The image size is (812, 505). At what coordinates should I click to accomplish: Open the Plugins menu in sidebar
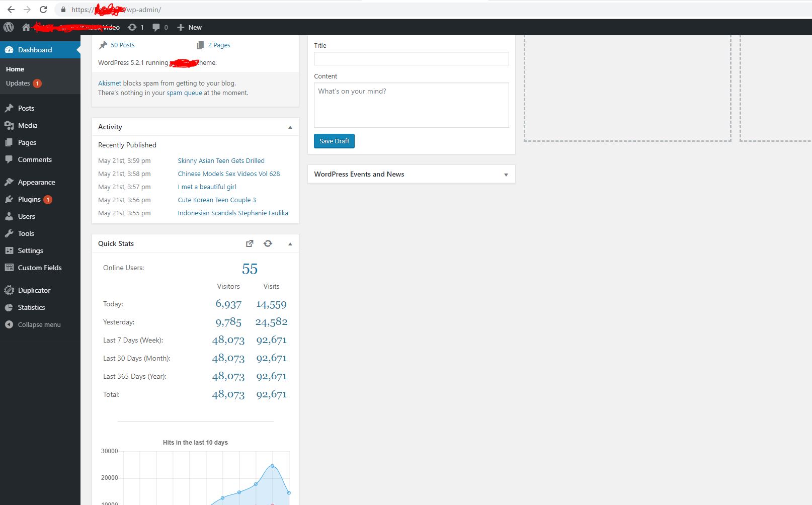click(29, 199)
